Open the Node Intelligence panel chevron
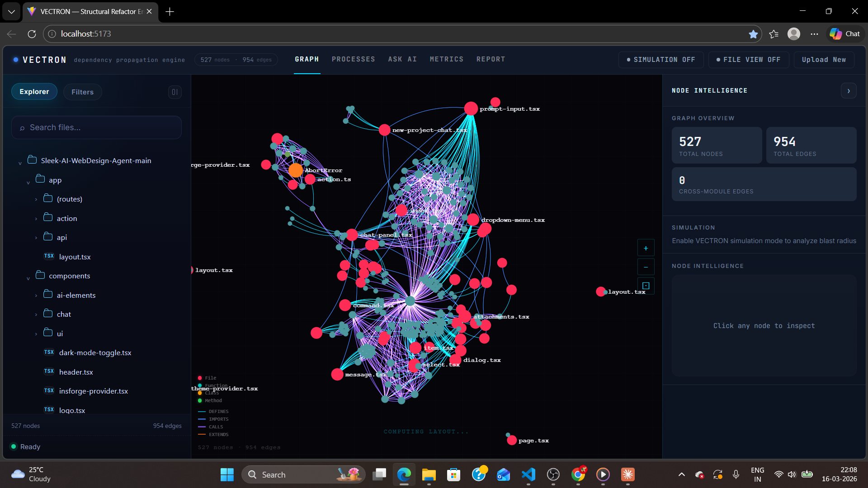 (x=849, y=90)
